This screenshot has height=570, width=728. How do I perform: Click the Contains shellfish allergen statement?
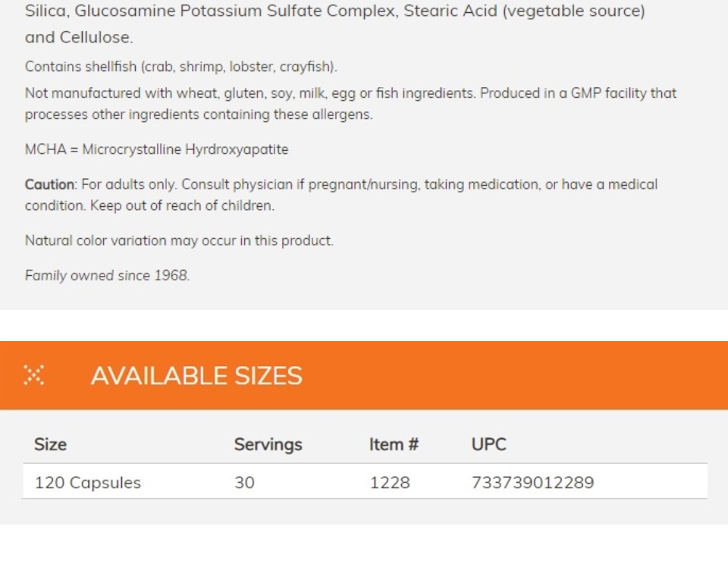(181, 67)
